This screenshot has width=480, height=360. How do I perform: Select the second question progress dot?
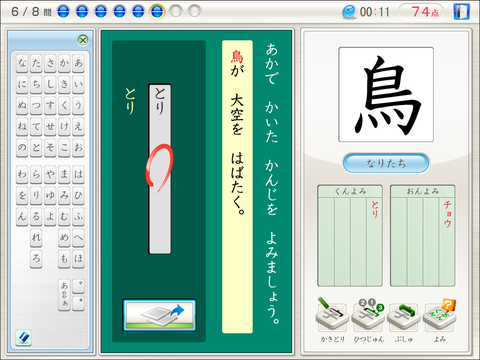coord(82,12)
